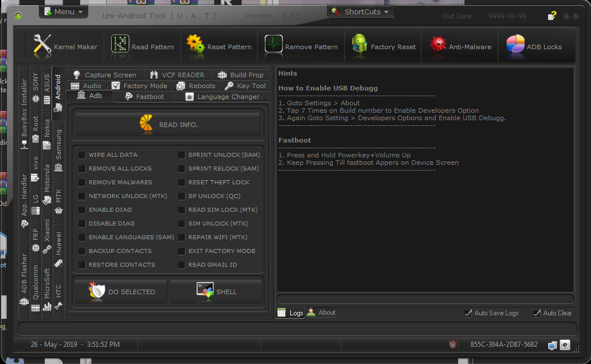Expand the ShortCuts dropdown
Image resolution: width=591 pixels, height=364 pixels.
(360, 11)
